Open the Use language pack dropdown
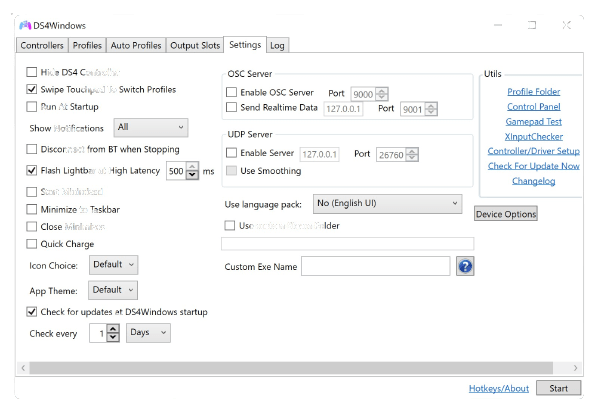The image size is (601, 415). (387, 203)
